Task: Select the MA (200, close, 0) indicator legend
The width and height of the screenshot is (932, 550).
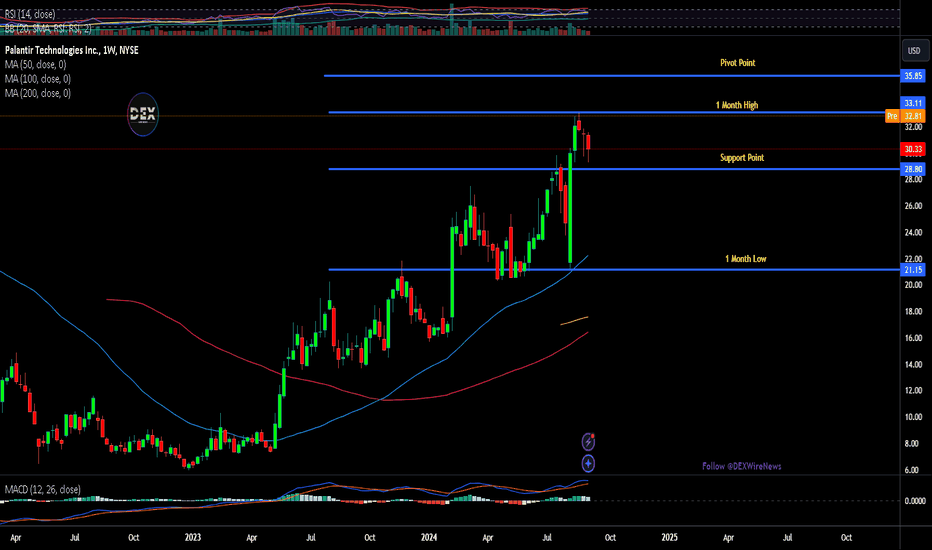Action: 37,93
